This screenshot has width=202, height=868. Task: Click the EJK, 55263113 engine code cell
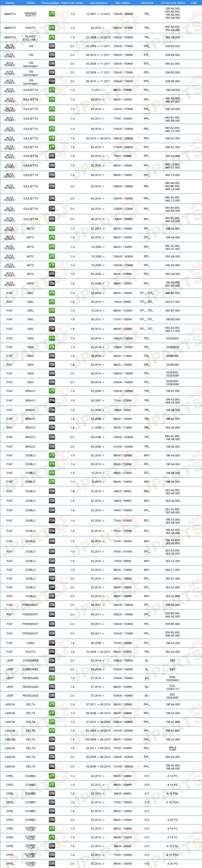[x=172, y=687]
